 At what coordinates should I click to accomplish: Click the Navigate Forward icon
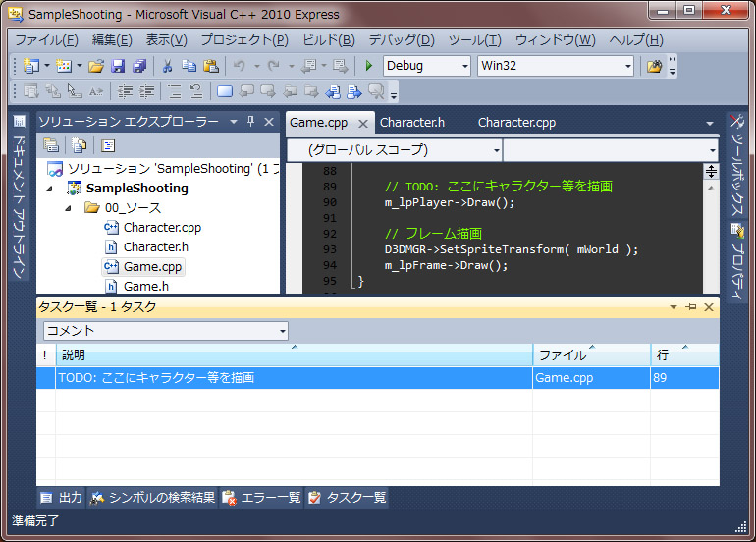coord(341,66)
